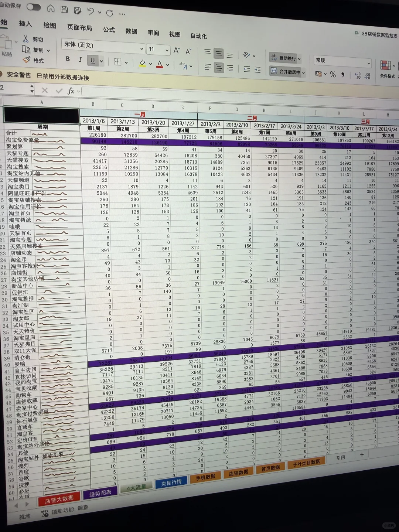Click the decrease decimal icon
399x532 pixels.
pos(368,76)
